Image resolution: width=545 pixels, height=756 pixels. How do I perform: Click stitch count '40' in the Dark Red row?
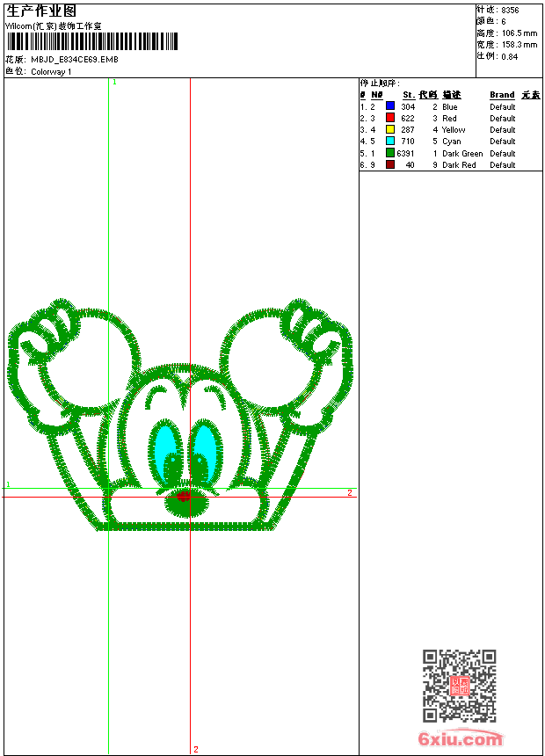click(x=410, y=165)
